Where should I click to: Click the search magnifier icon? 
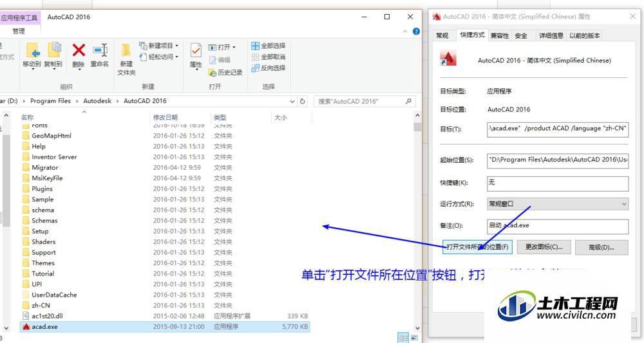[408, 101]
